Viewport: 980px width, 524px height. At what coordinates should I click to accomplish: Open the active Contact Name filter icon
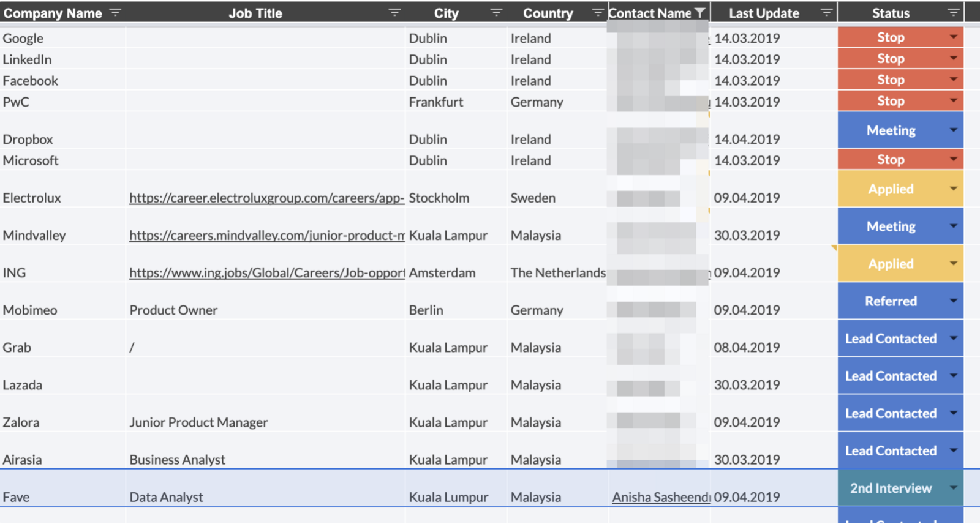tap(700, 13)
